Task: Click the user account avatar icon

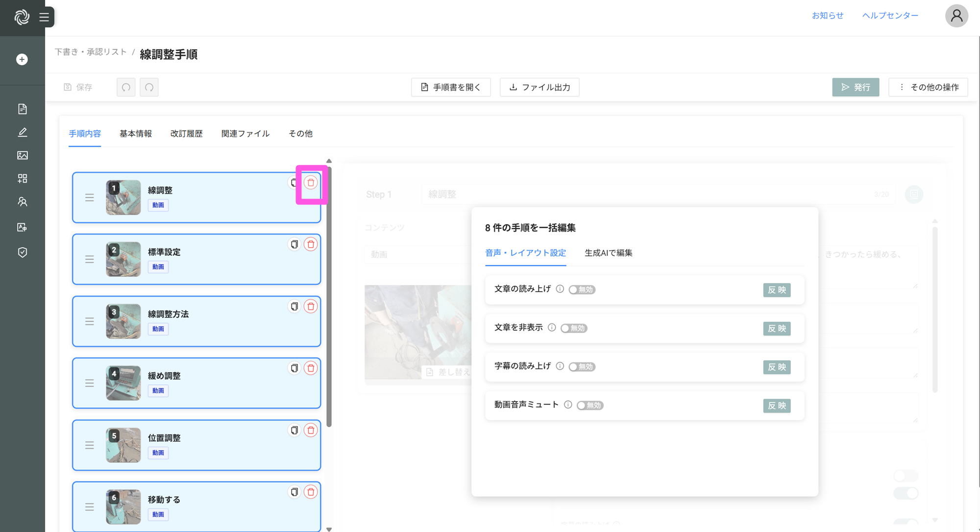Action: pos(956,16)
